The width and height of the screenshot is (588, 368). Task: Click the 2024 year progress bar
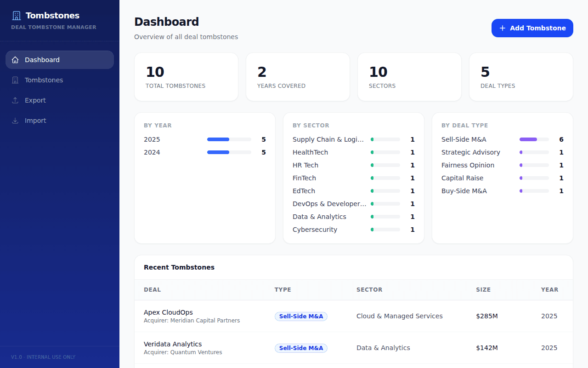229,152
